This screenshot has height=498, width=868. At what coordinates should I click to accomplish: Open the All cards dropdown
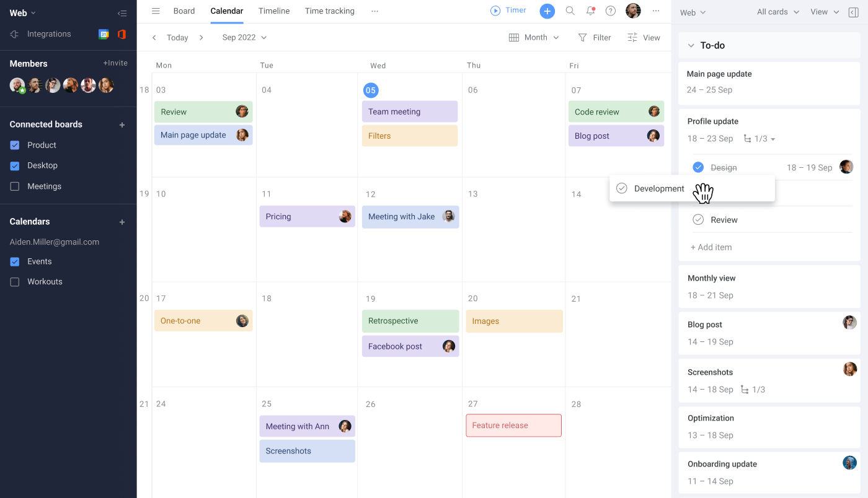777,12
